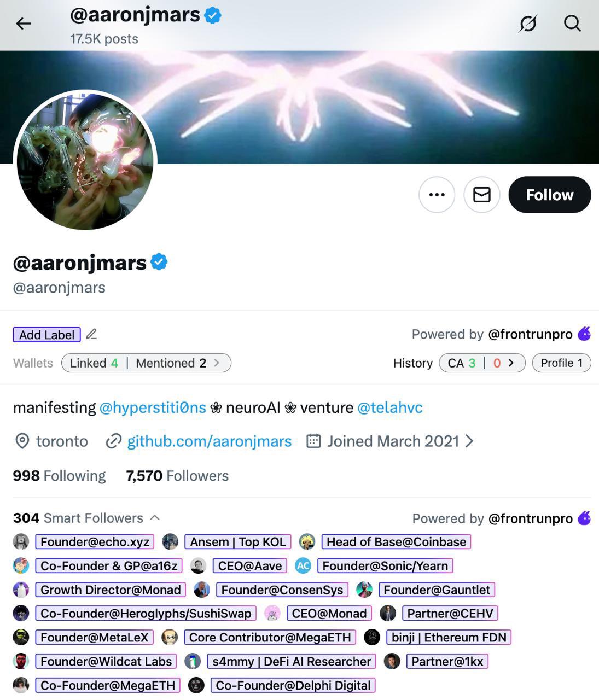Visit the github.com/aaronjmars link

tap(210, 441)
